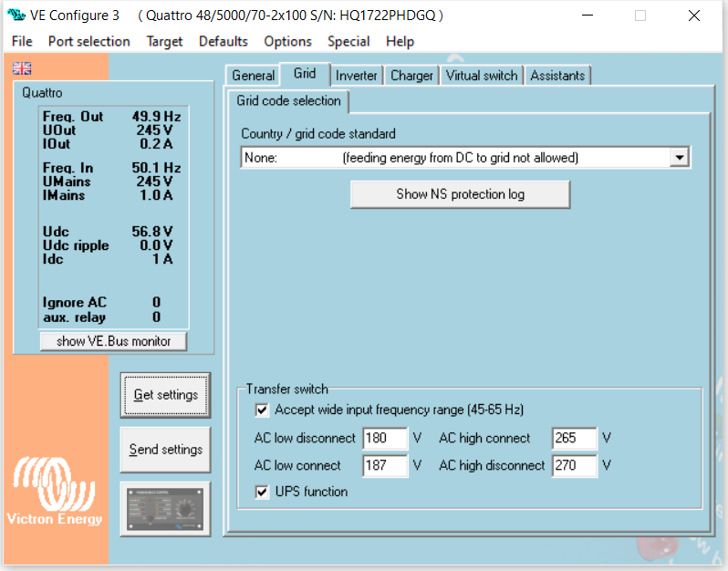Click the AC low disconnect voltage field

click(x=385, y=438)
